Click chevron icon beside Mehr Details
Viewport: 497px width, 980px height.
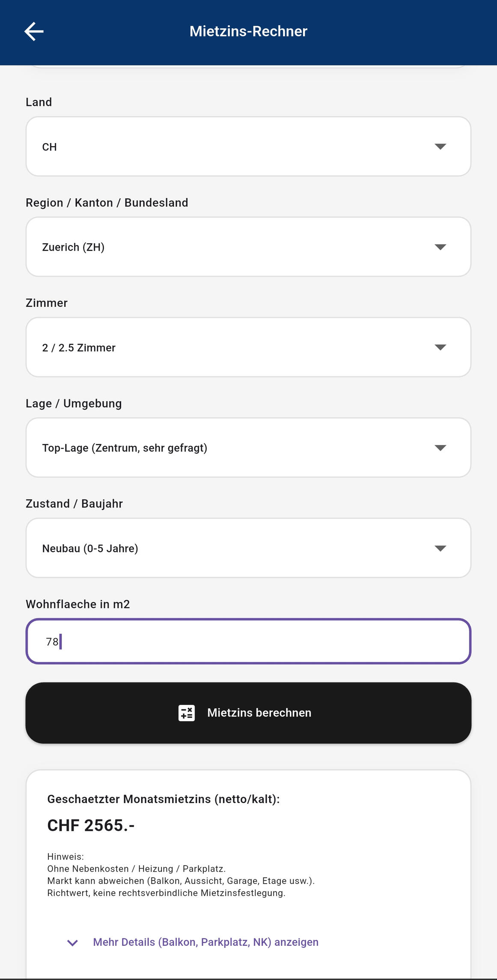point(72,943)
